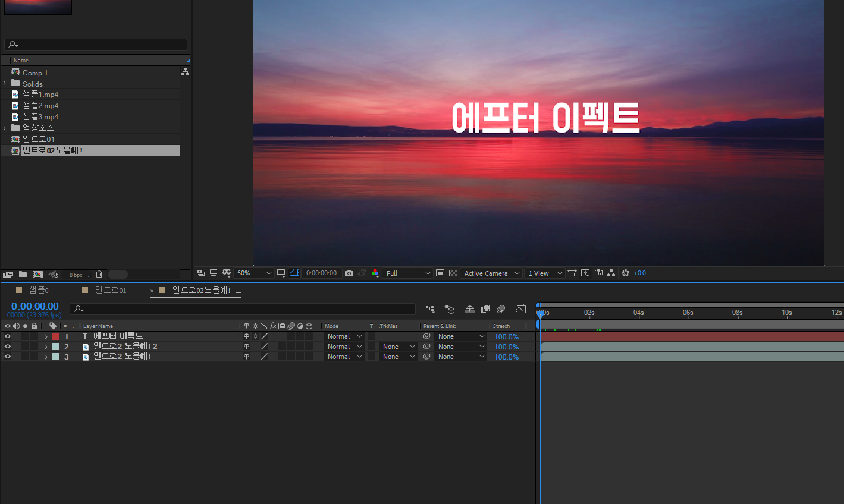This screenshot has width=844, height=504.
Task: Click the label color swatch of layer 2
Action: pyautogui.click(x=55, y=346)
